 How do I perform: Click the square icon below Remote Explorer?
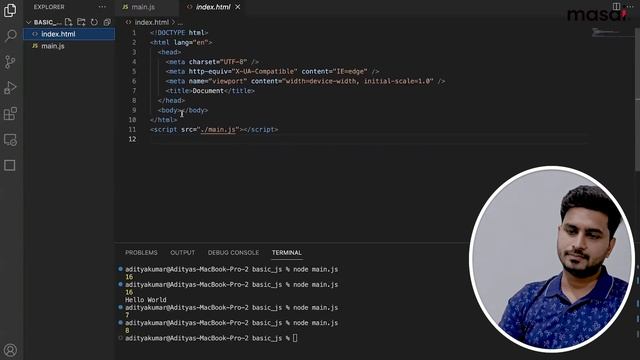point(10,165)
